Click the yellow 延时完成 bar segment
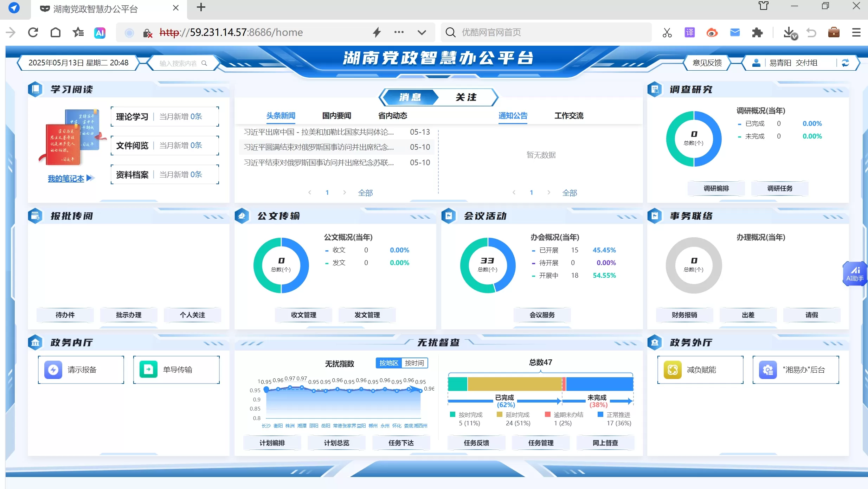 [514, 384]
